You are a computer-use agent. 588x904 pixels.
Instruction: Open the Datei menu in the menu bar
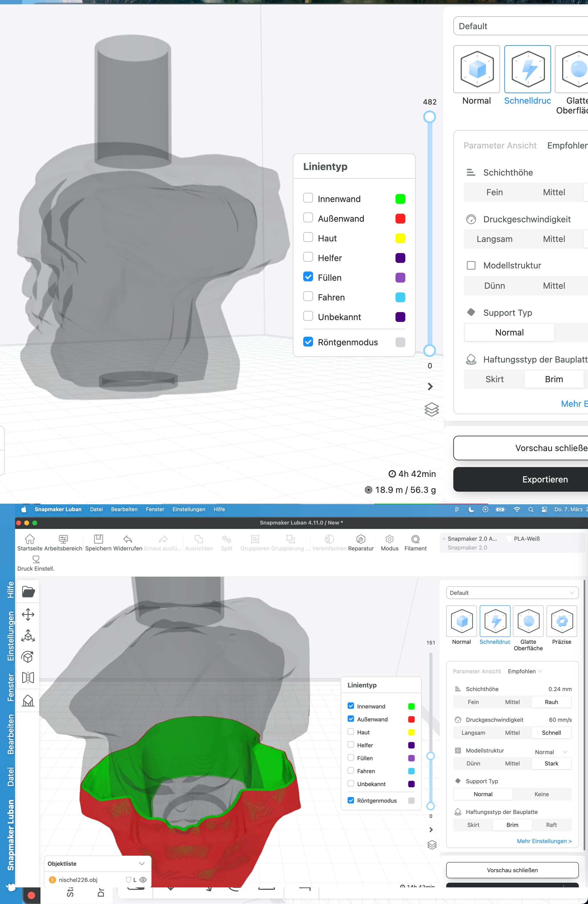tap(97, 509)
